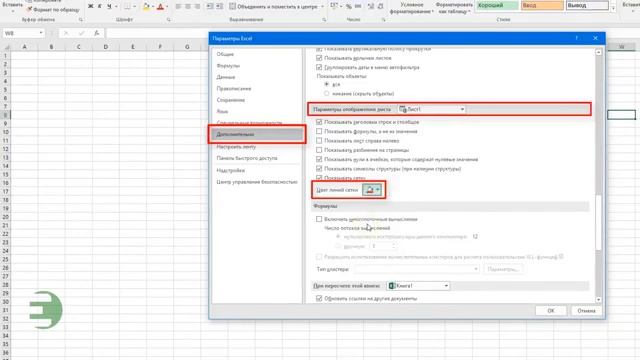Toggle 'Обновить ссылки на другие документы' checkbox
Image resolution: width=640 pixels, height=360 pixels.
pos(319,299)
